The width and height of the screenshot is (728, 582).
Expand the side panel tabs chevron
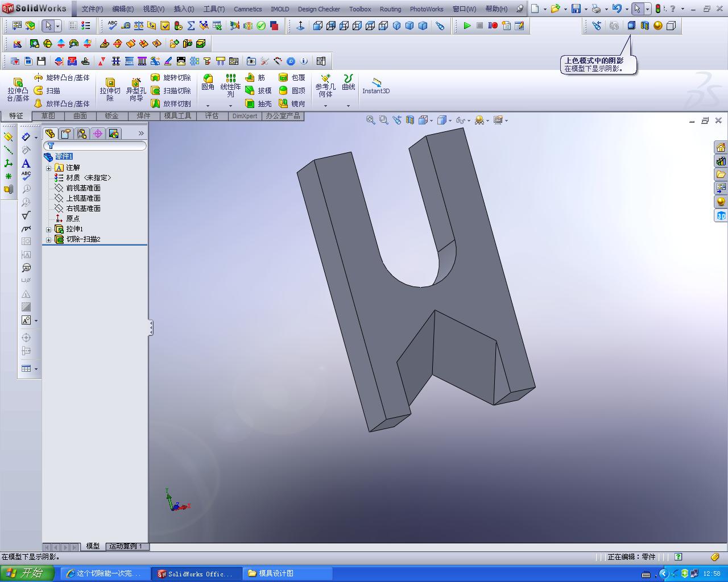[x=141, y=134]
